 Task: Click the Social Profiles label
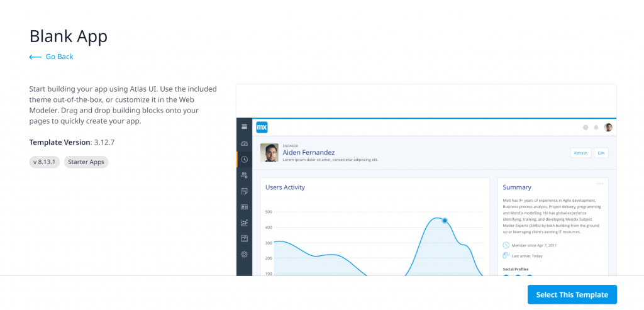tap(516, 269)
